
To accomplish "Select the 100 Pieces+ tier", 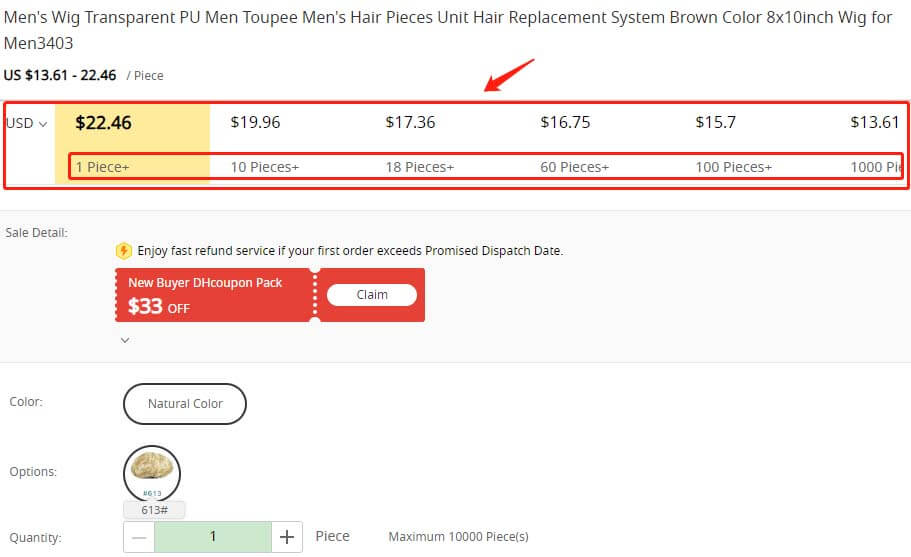I will (x=733, y=167).
